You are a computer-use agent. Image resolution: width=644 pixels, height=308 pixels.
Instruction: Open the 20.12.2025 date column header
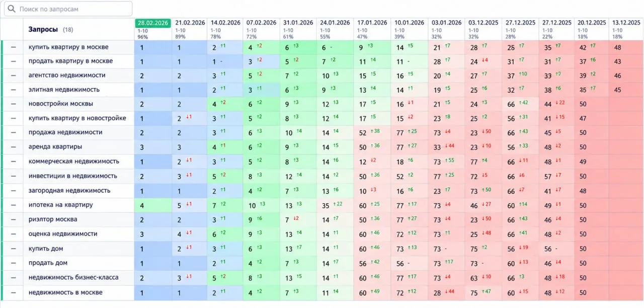tap(592, 29)
